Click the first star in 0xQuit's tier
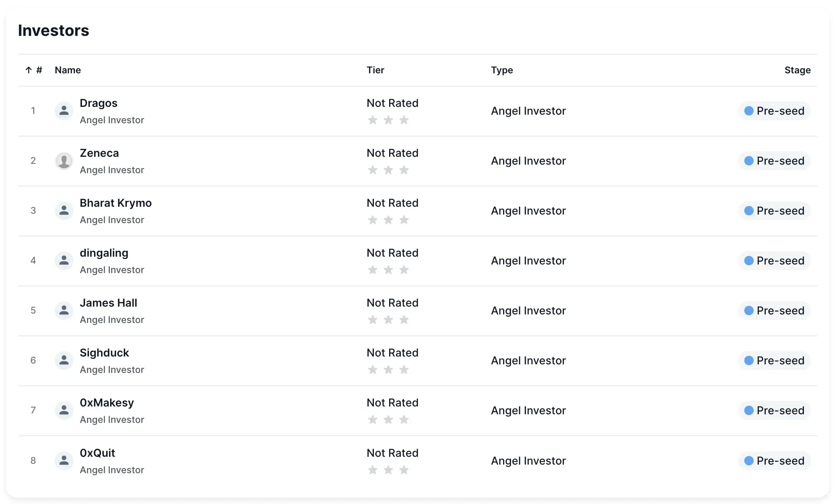Screen dimensions: 836x504 [x=373, y=470]
